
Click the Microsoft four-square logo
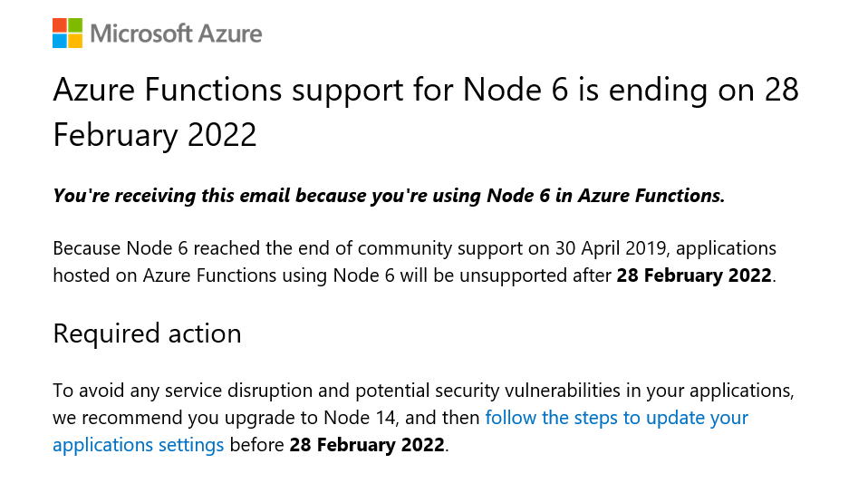68,34
